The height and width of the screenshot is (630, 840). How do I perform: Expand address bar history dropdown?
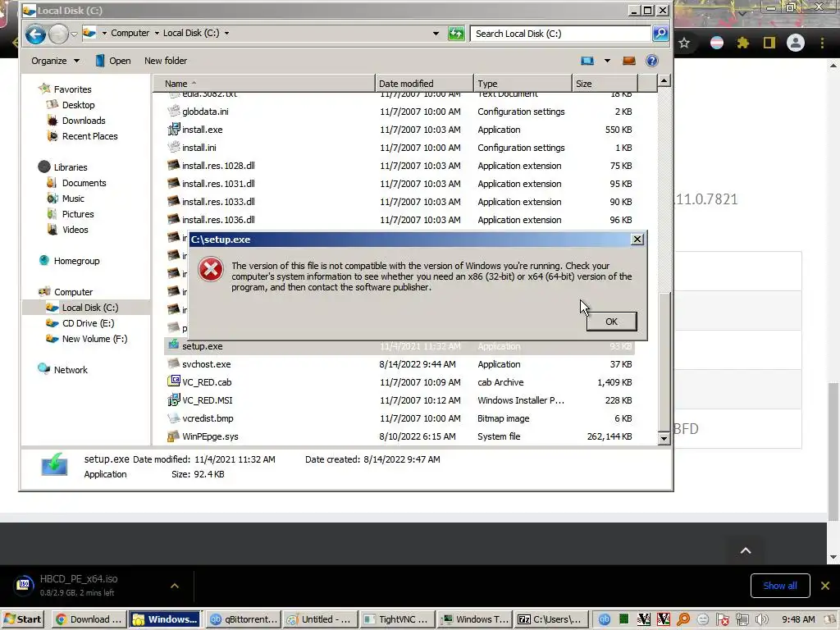436,33
